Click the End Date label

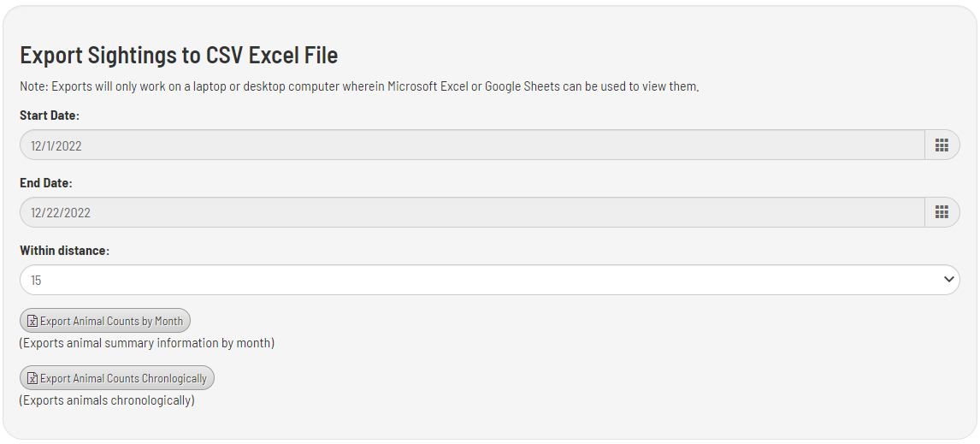point(46,182)
